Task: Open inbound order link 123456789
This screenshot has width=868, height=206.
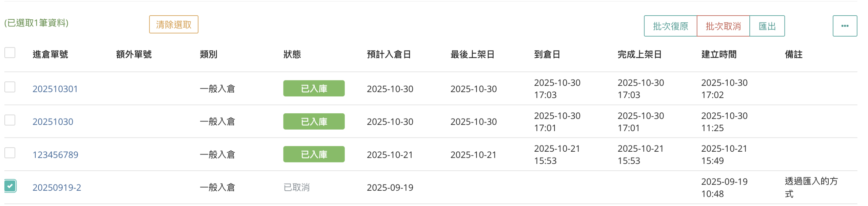Action: 55,155
